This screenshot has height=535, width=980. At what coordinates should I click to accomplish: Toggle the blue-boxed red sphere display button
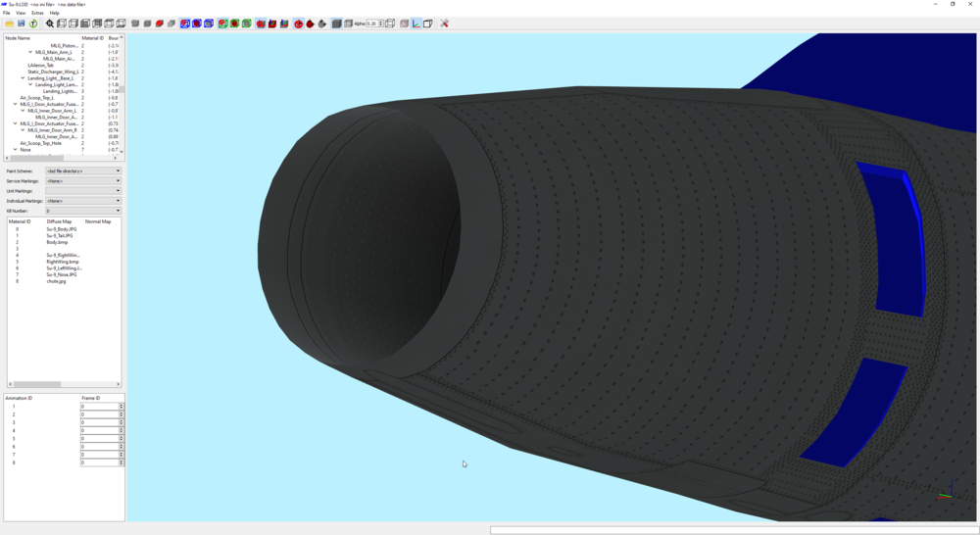click(x=197, y=24)
